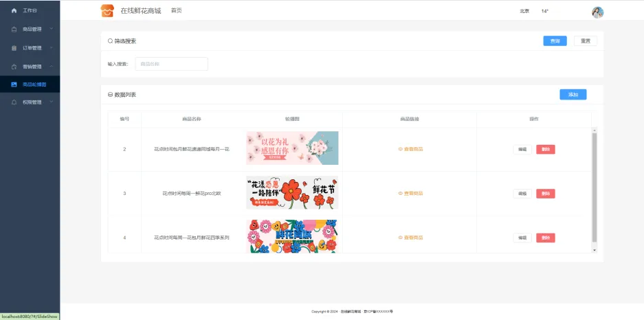Click the 商品名称 search input field
The width and height of the screenshot is (644, 320).
[171, 64]
